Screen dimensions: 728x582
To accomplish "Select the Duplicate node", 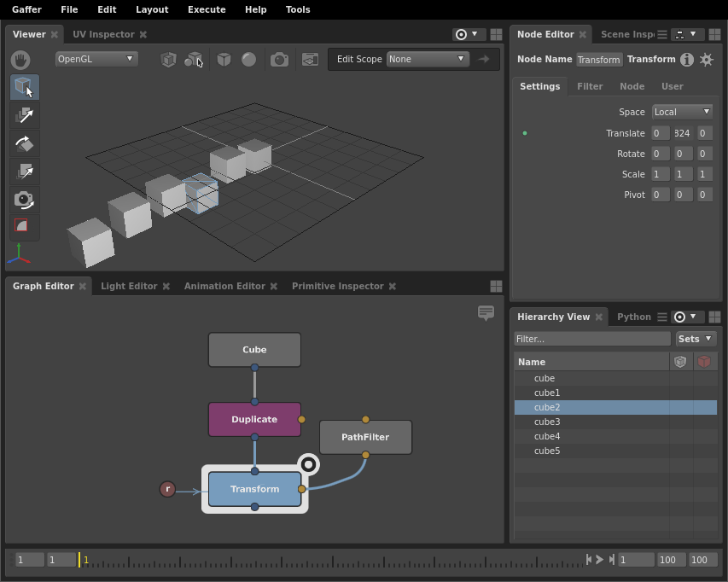I will [x=254, y=419].
